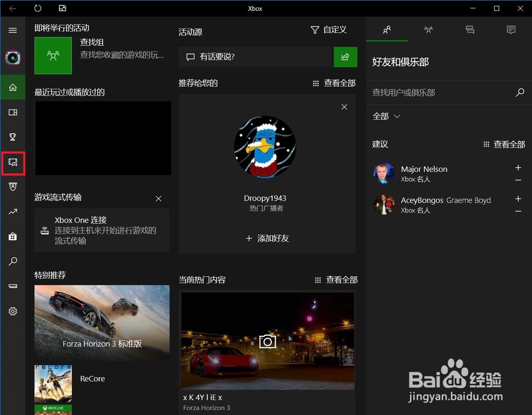The height and width of the screenshot is (415, 532).
Task: Click Xbox One 连接 streaming card
Action: pos(102,231)
